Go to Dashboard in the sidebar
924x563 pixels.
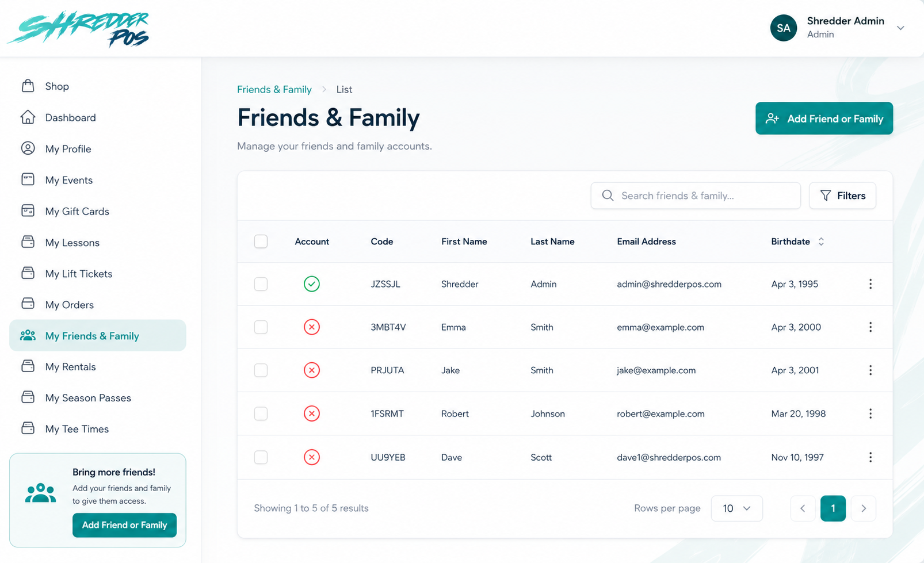[98, 117]
